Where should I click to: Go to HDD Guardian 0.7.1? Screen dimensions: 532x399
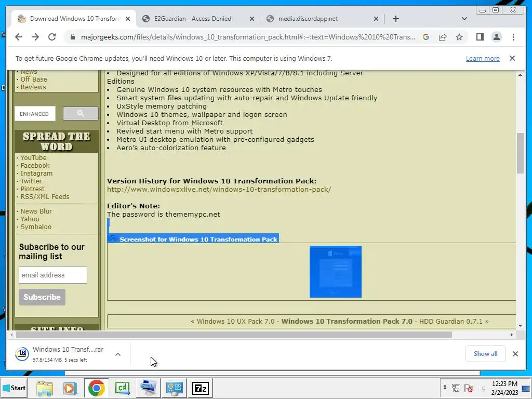coord(450,321)
